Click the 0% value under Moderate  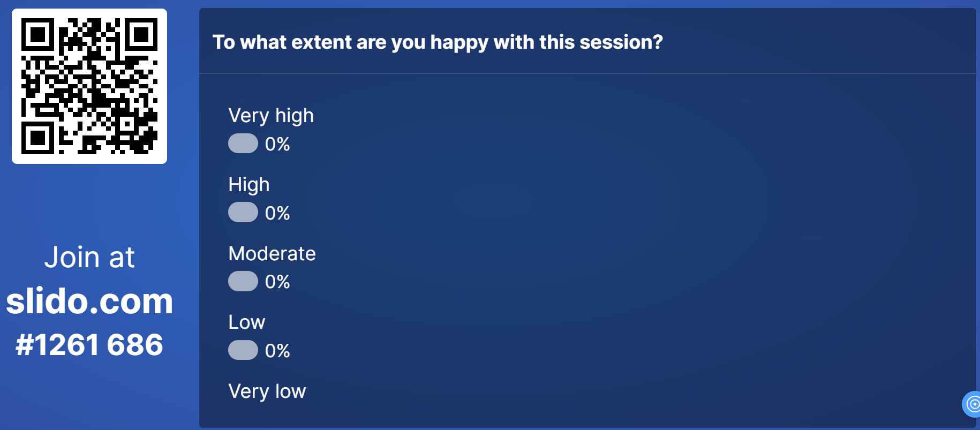(x=277, y=282)
